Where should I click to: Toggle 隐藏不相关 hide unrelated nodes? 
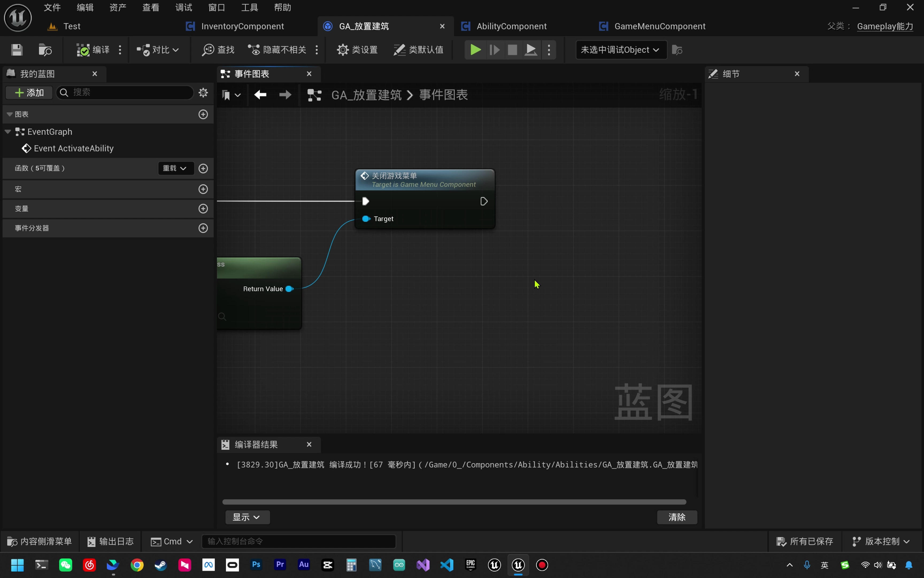(277, 50)
